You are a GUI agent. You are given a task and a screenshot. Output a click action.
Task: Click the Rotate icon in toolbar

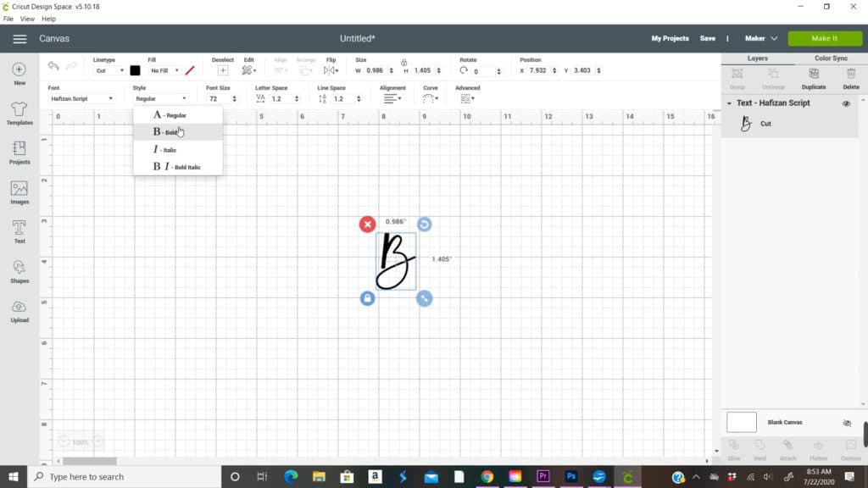pyautogui.click(x=464, y=70)
